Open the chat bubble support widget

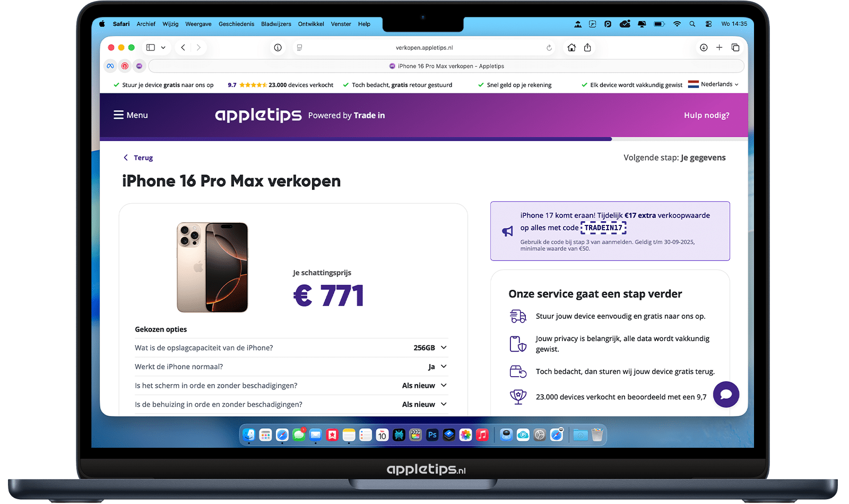point(726,394)
